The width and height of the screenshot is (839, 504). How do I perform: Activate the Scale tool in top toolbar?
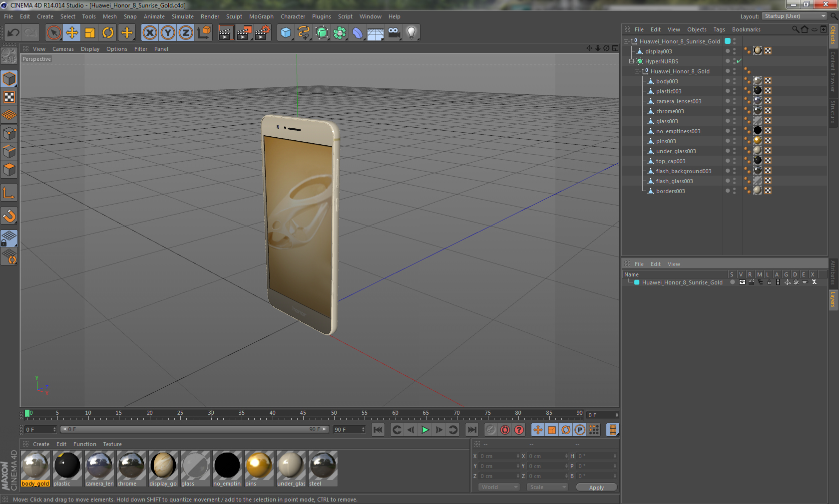pyautogui.click(x=90, y=33)
